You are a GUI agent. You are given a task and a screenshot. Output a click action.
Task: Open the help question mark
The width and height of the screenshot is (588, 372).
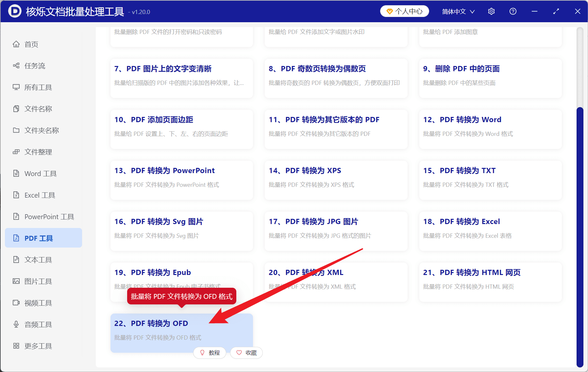512,11
